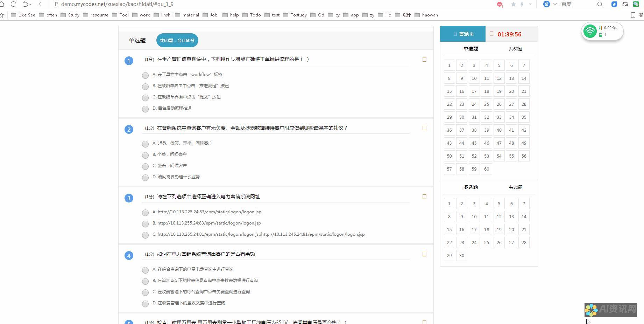Click the bookmark star at left of bookmarks bar

(2, 15)
